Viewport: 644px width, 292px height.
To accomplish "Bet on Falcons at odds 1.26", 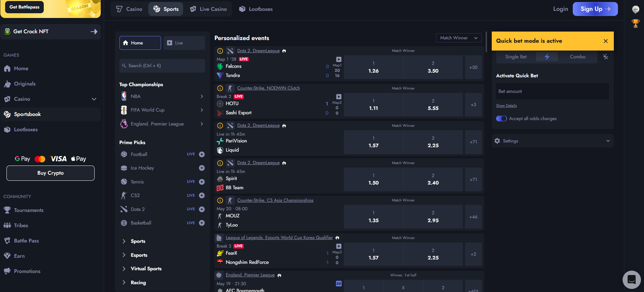I will pyautogui.click(x=373, y=67).
